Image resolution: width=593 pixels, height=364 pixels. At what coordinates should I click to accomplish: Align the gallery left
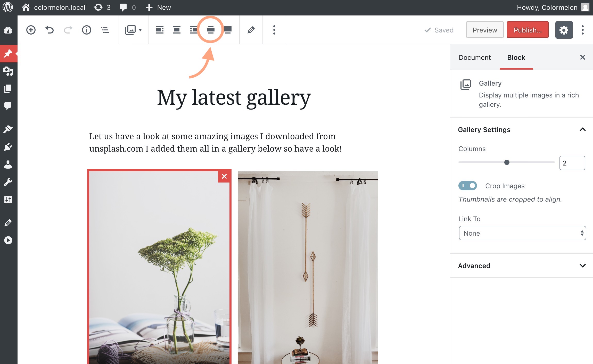(x=160, y=30)
